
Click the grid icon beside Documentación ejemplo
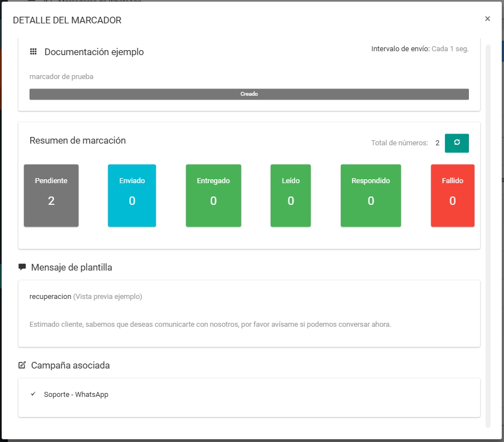point(33,52)
